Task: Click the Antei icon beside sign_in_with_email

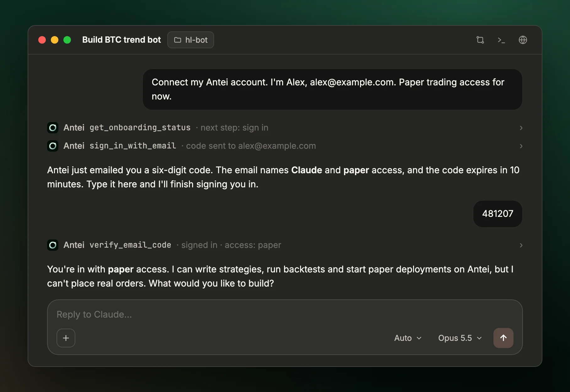Action: click(x=53, y=146)
